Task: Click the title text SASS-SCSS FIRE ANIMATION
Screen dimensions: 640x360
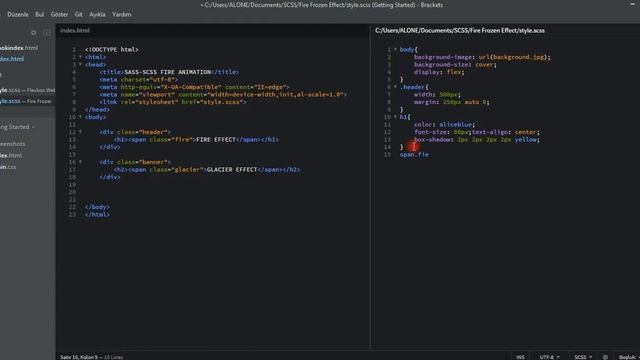Action: pyautogui.click(x=168, y=72)
